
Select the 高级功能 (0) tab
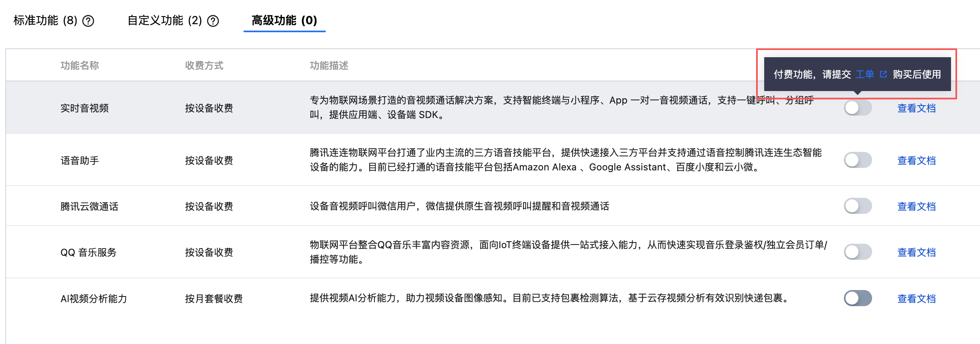click(x=284, y=21)
